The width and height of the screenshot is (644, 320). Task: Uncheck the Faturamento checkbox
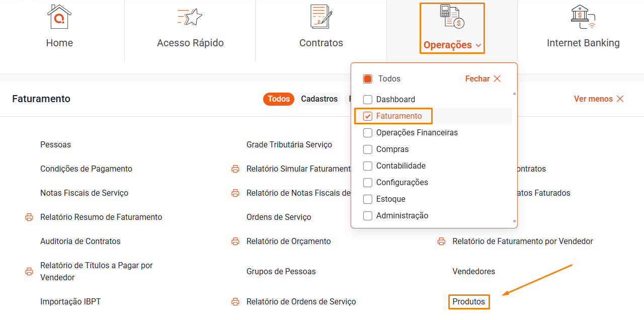(x=368, y=116)
